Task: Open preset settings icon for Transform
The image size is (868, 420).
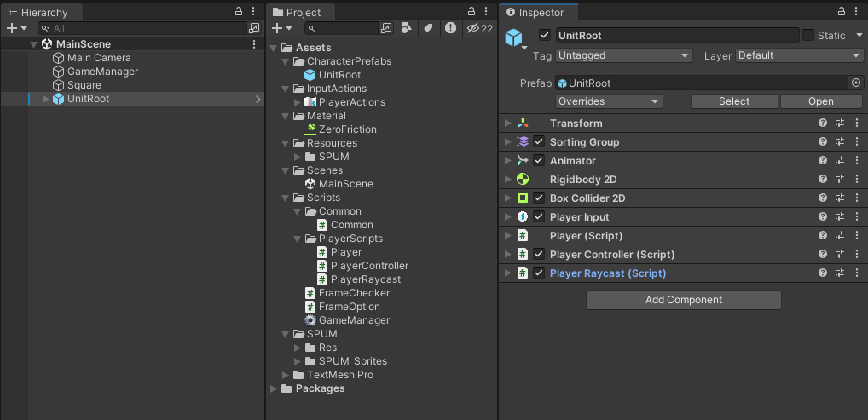Action: [840, 124]
